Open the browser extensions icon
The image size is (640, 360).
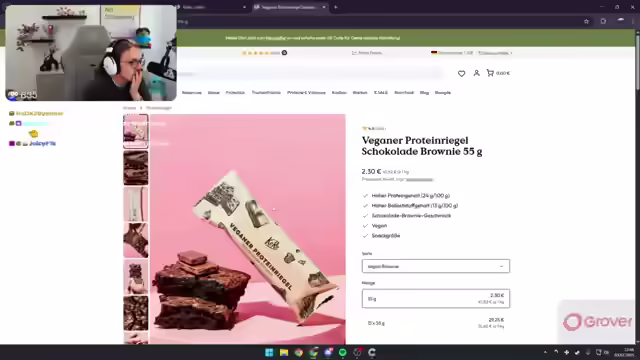[x=603, y=21]
